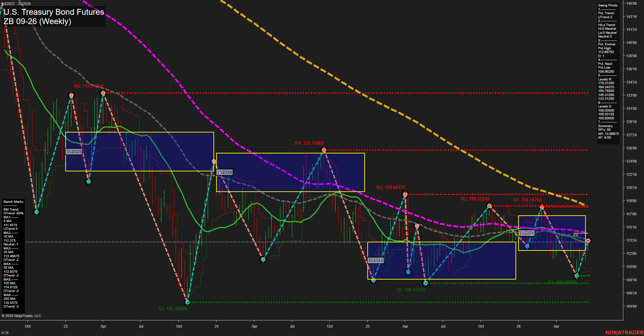Select the 113.68750 Pvt High value
Image resolution: width=644 pixels, height=336 pixels.
pos(606,52)
